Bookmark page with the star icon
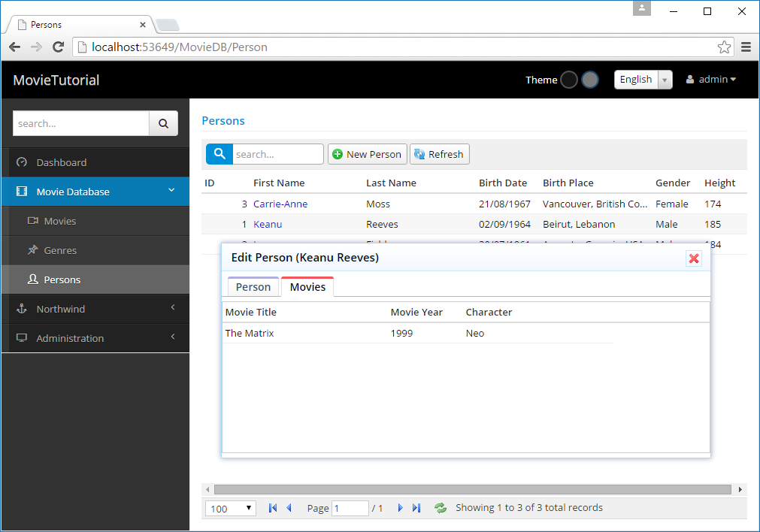 click(x=724, y=47)
